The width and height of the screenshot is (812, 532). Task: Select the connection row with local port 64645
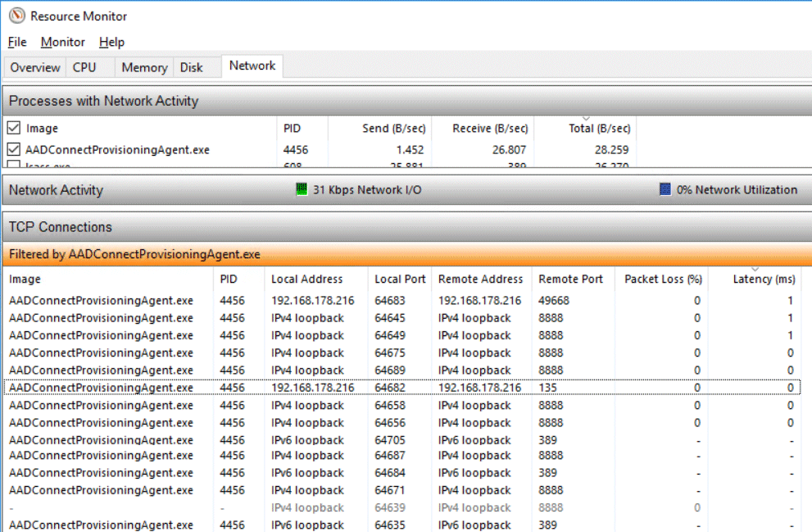click(x=401, y=318)
